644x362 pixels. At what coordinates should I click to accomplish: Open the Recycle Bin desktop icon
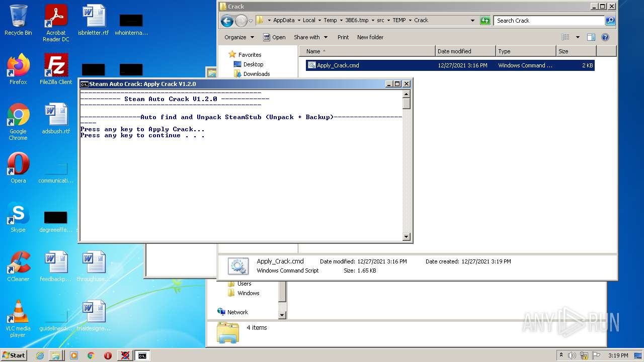pos(18,20)
